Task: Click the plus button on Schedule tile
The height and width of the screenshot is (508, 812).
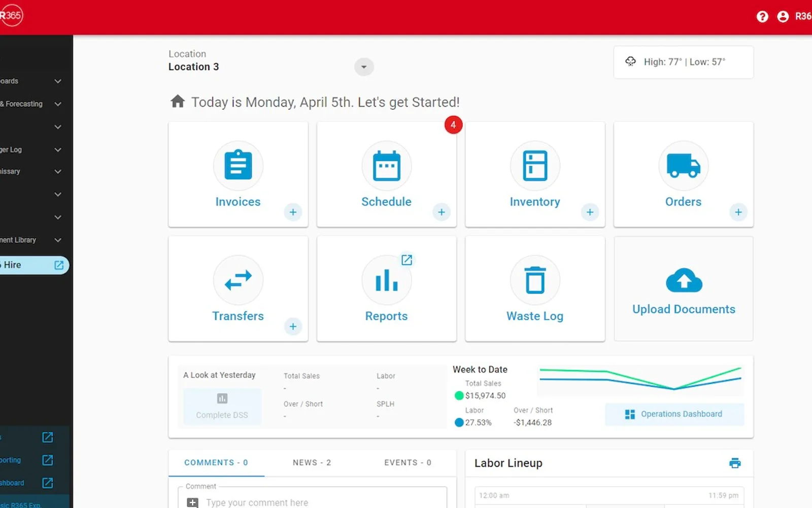Action: click(x=442, y=212)
